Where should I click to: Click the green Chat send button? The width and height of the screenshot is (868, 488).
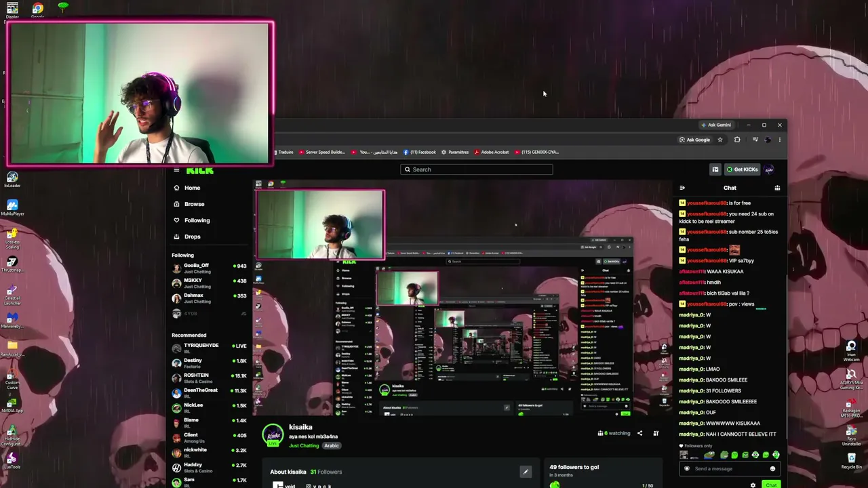point(770,485)
